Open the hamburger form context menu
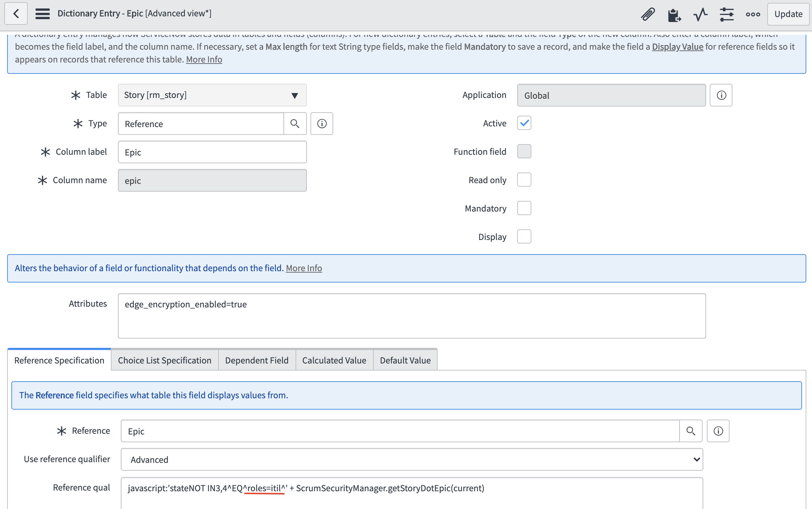The height and width of the screenshot is (509, 812). coord(42,13)
